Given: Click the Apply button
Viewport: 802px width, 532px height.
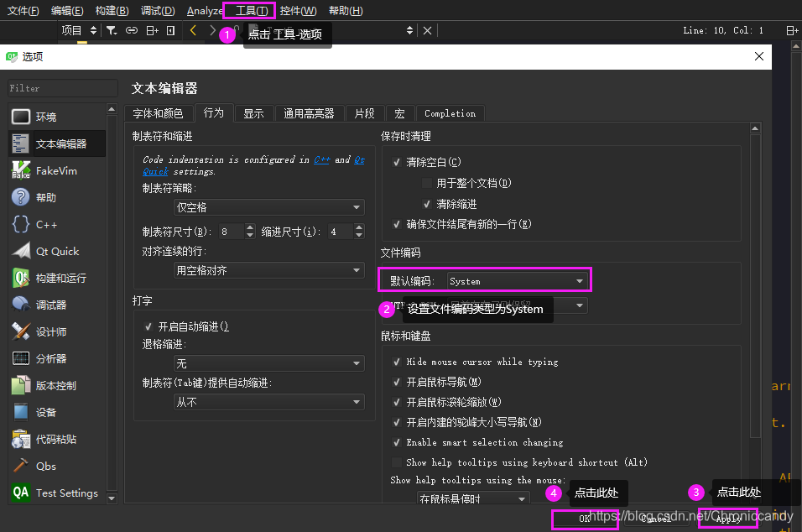Looking at the screenshot, I should (727, 519).
